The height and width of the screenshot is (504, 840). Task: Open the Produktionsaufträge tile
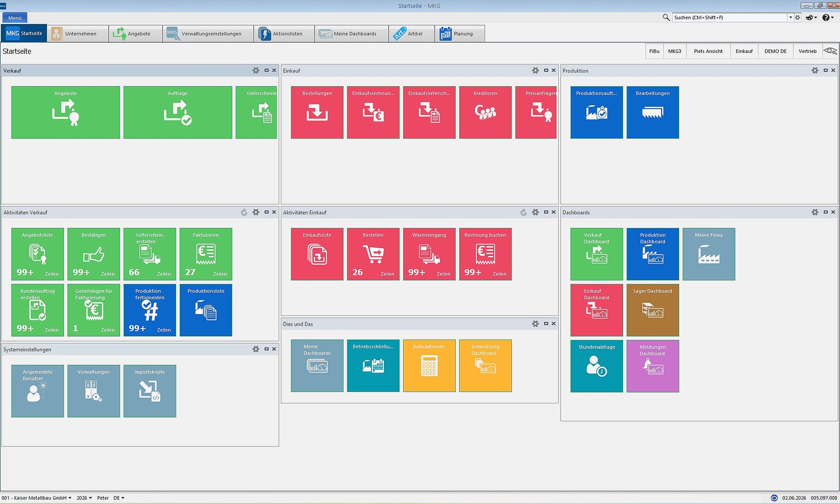click(596, 112)
